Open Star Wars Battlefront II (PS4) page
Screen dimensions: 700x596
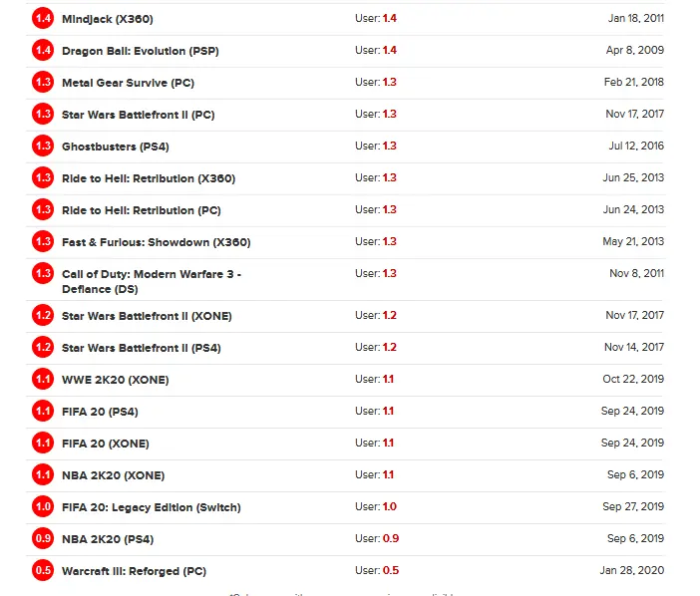click(141, 348)
